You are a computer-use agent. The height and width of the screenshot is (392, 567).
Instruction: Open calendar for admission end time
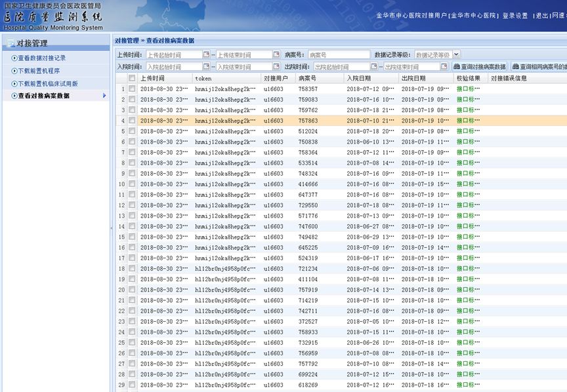click(x=277, y=66)
